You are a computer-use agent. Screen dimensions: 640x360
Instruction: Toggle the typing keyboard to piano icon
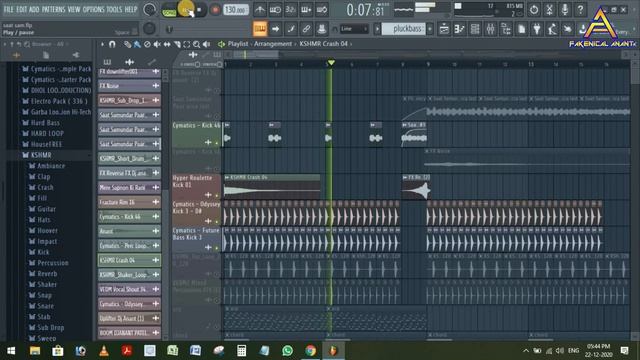(x=260, y=29)
